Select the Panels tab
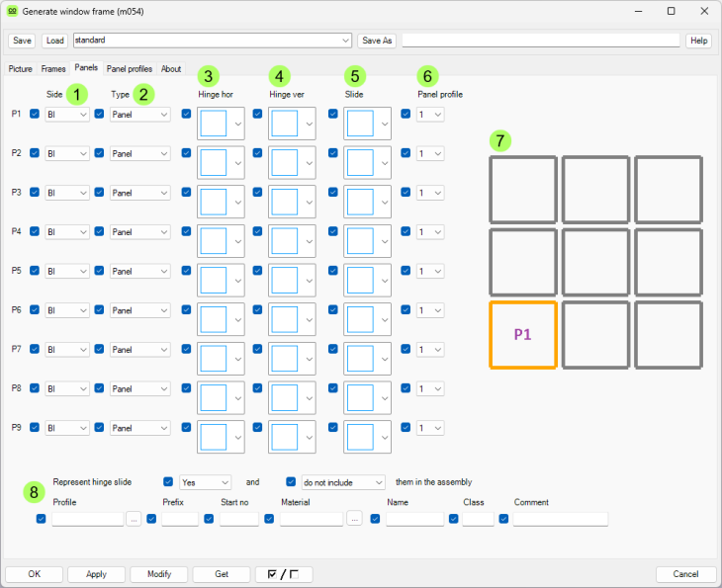 coord(86,67)
